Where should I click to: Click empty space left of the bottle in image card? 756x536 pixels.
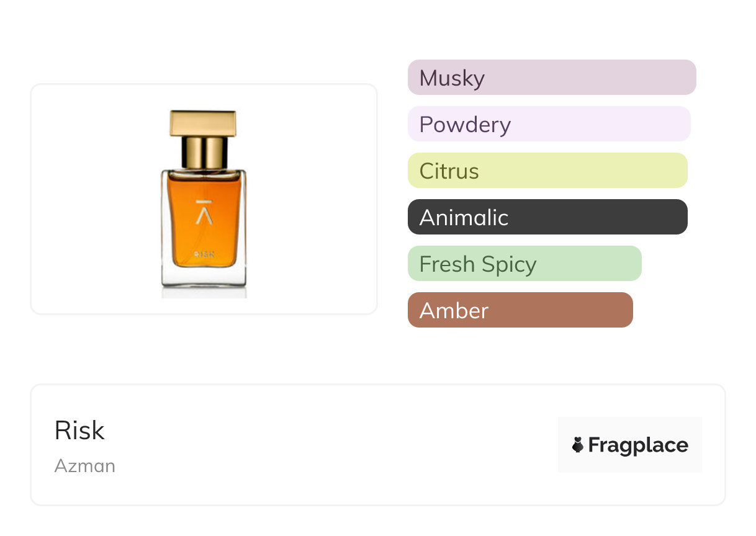click(93, 199)
